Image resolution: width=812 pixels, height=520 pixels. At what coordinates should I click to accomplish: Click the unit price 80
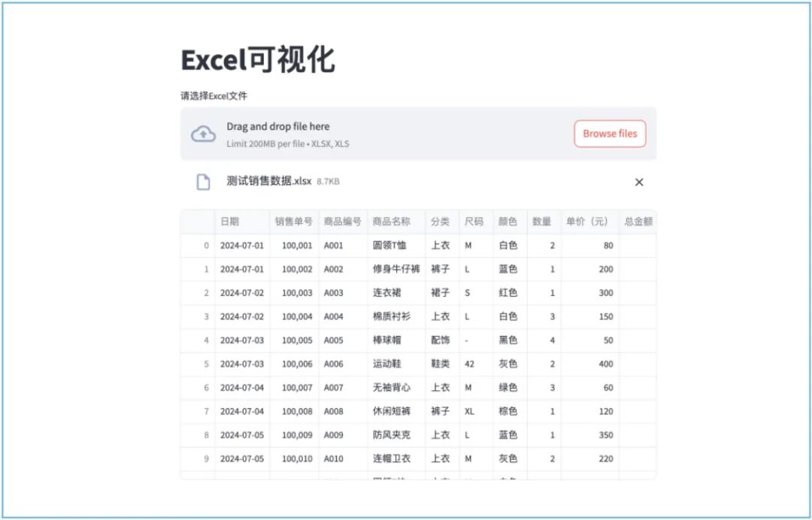[590, 245]
